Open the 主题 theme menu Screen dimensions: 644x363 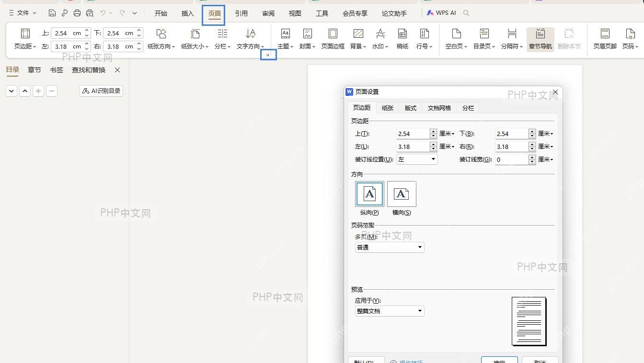(285, 39)
